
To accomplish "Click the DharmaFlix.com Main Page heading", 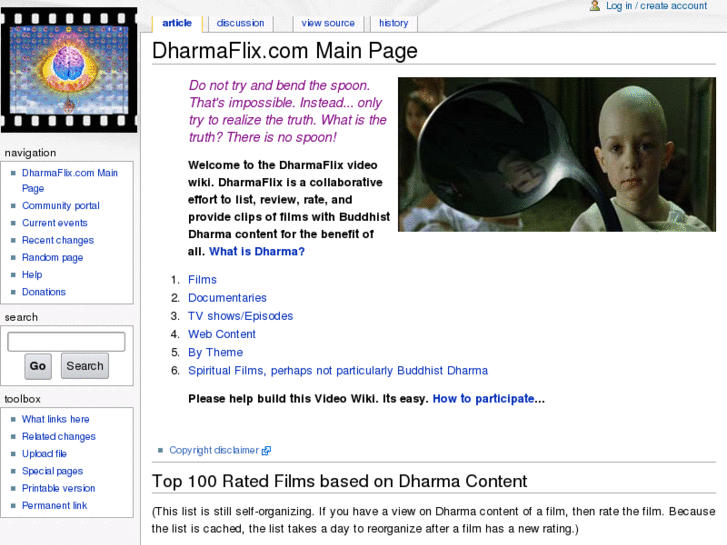I will coord(285,50).
